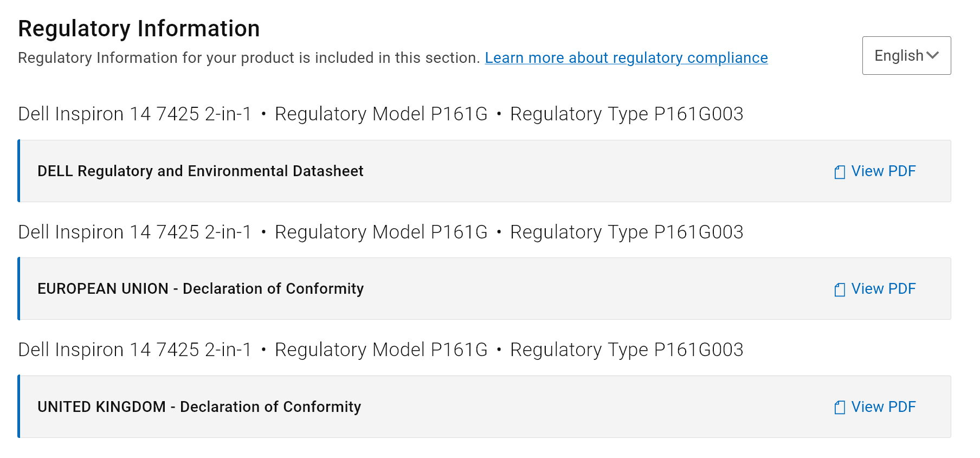Viewport: 980px width, 458px height.
Task: Click Dell Inspiron heading above Datasheet row
Action: coord(381,114)
